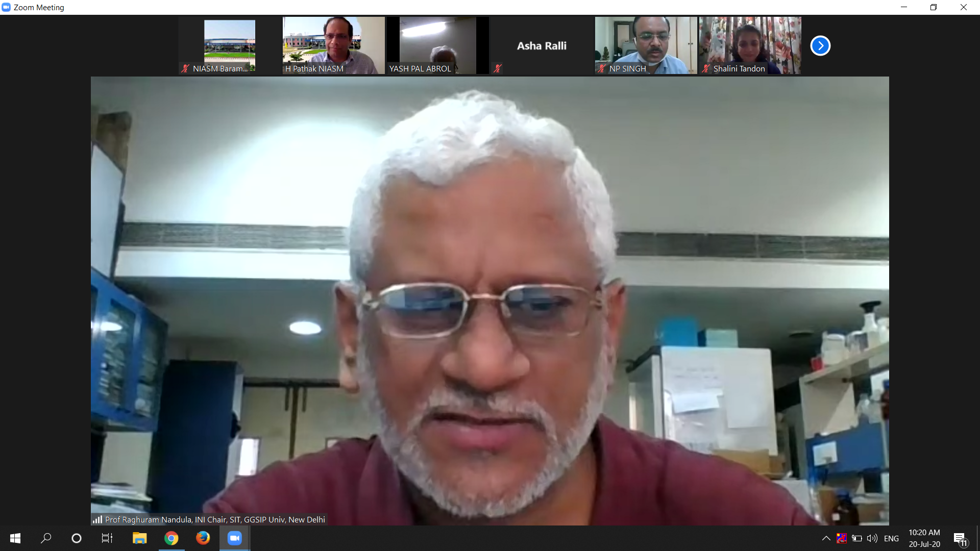Open the Zoom app in the taskbar
The image size is (980, 551).
[x=234, y=538]
